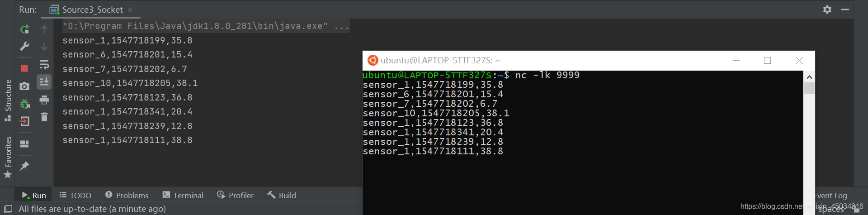The image size is (868, 215).
Task: Open Run panel settings gear menu
Action: pos(827,10)
